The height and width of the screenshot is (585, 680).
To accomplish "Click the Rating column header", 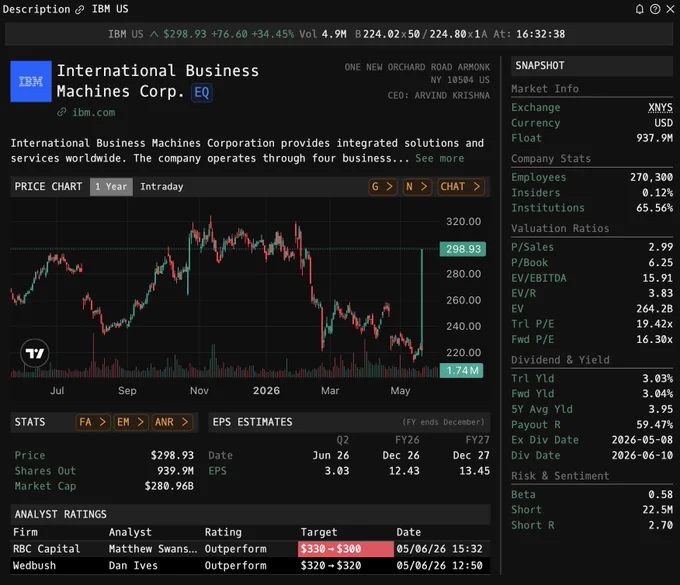I will (223, 533).
